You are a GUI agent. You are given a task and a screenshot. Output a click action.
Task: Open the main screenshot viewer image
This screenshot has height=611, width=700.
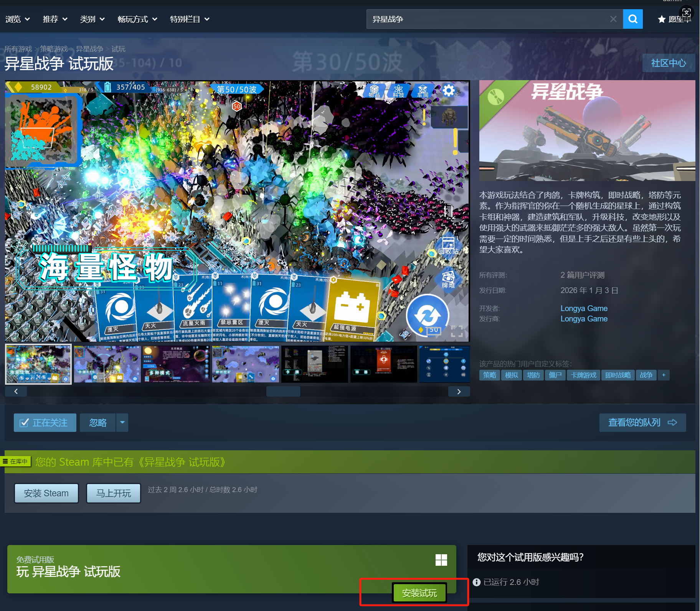(x=237, y=211)
